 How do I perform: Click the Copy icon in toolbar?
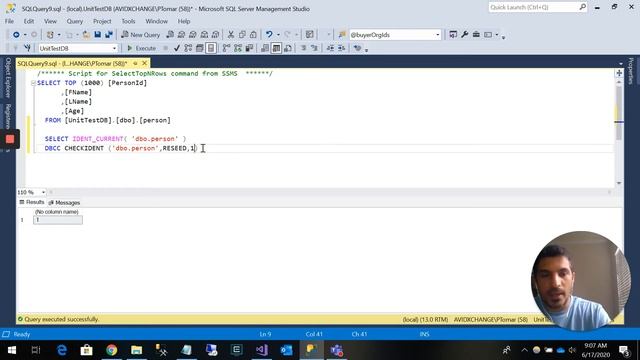pos(242,35)
